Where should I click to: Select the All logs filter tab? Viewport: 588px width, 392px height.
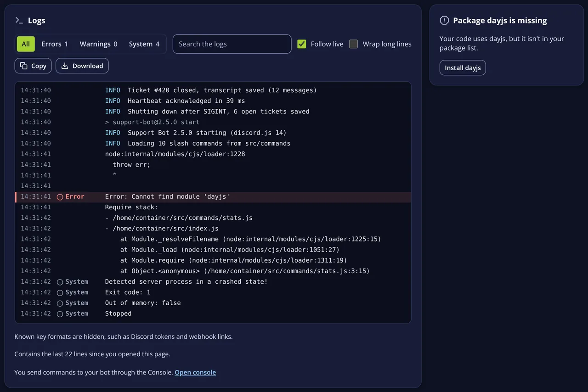[26, 44]
